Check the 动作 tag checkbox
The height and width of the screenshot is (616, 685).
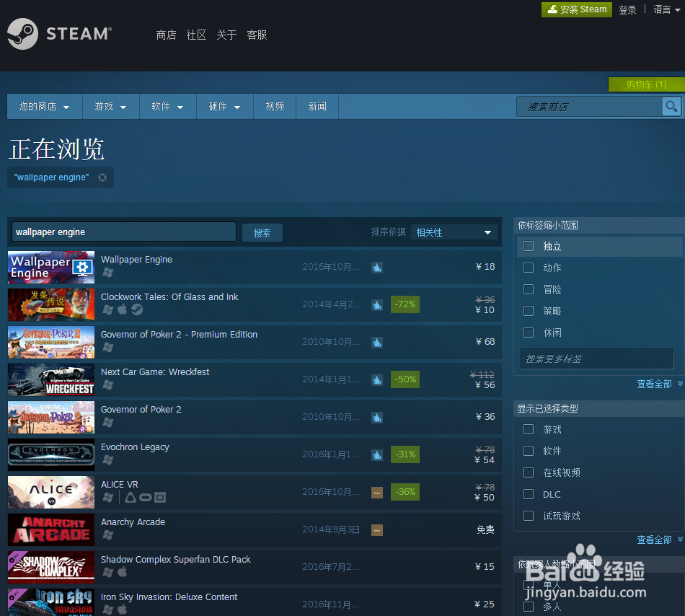click(529, 268)
